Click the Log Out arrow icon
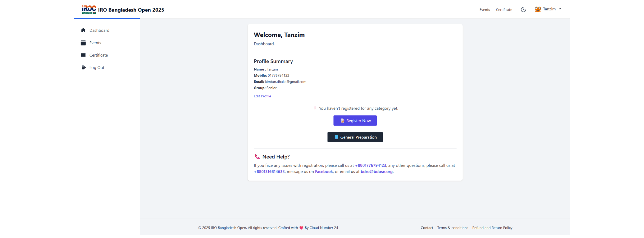The height and width of the screenshot is (238, 644). (x=84, y=67)
